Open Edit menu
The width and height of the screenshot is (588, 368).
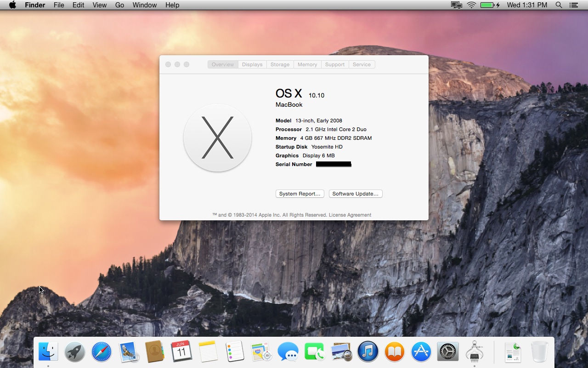pos(79,5)
